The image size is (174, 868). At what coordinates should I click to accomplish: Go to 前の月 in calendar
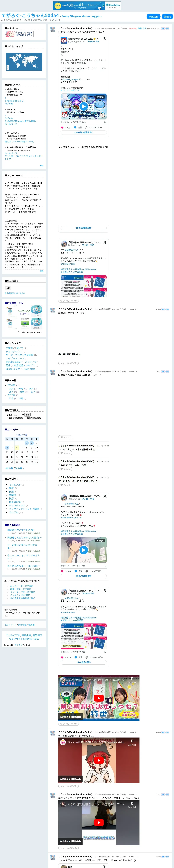(9, 468)
